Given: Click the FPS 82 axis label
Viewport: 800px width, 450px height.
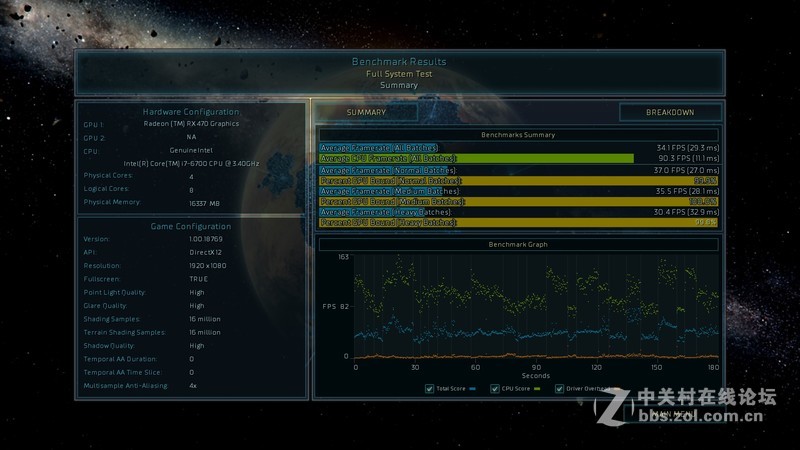Looking at the screenshot, I should tap(336, 307).
